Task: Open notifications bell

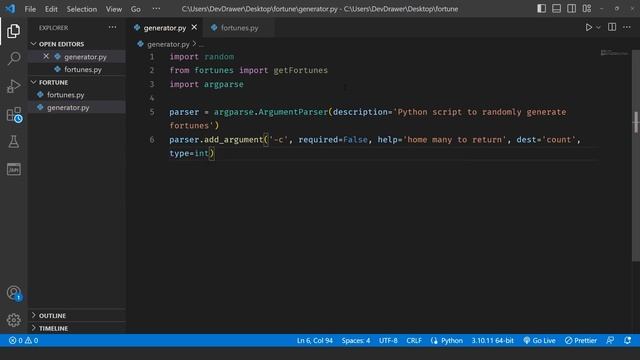Action: (x=627, y=340)
